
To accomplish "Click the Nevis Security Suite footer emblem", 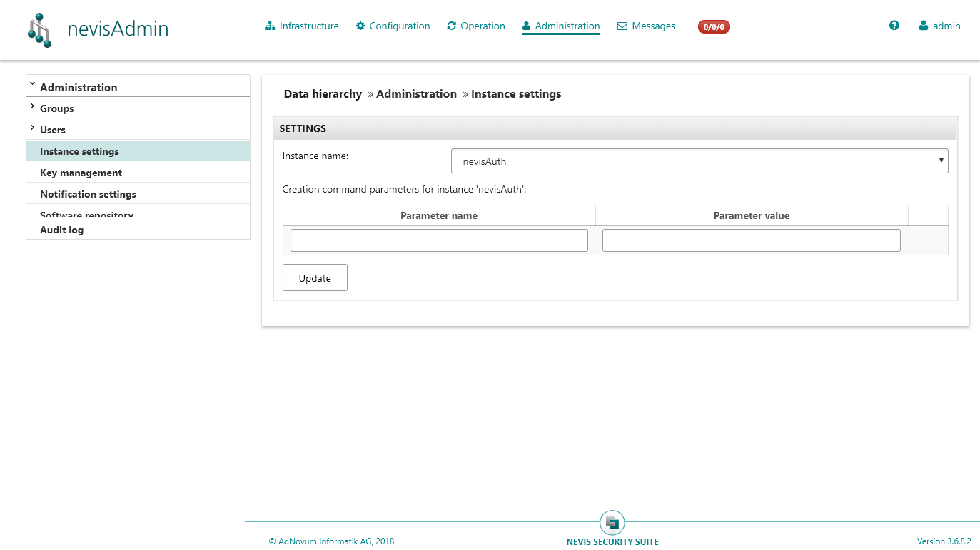I will click(x=612, y=523).
